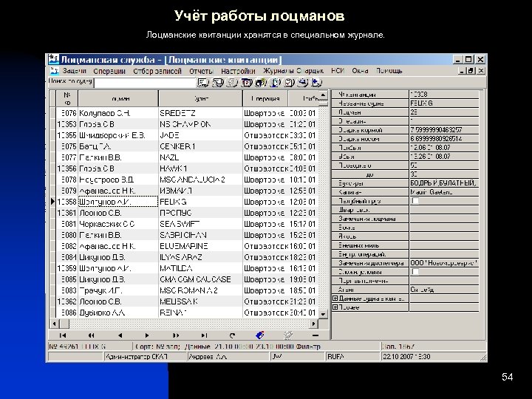Select the row with ship BLUEMARINE
Image resolution: width=532 pixels, height=399 pixels.
point(188,246)
